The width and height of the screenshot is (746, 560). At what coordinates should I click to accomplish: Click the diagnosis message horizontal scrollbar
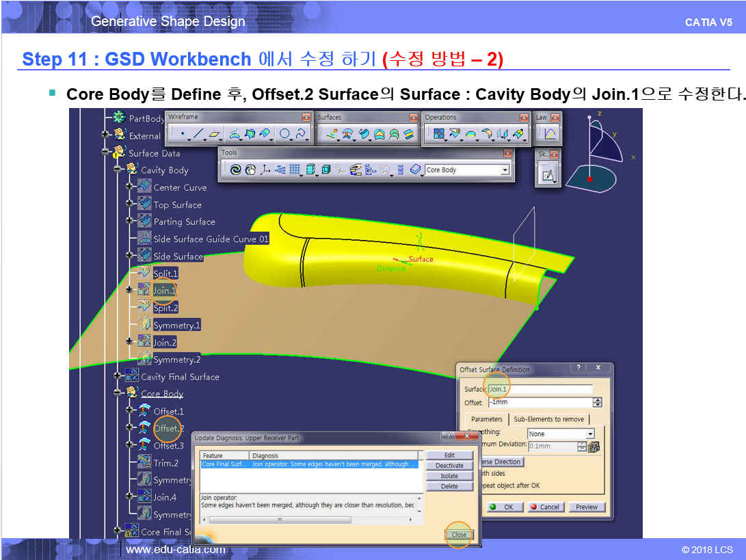coord(280,520)
